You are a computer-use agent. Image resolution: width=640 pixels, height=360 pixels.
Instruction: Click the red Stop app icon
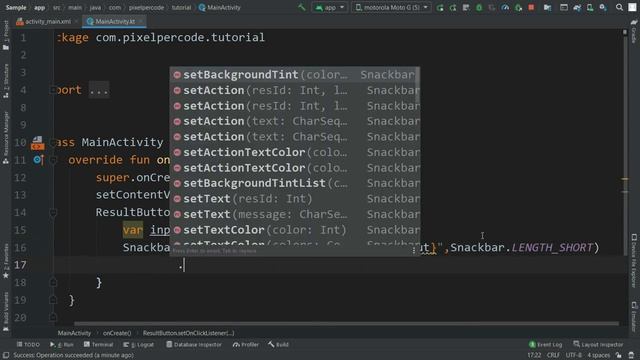531,7
